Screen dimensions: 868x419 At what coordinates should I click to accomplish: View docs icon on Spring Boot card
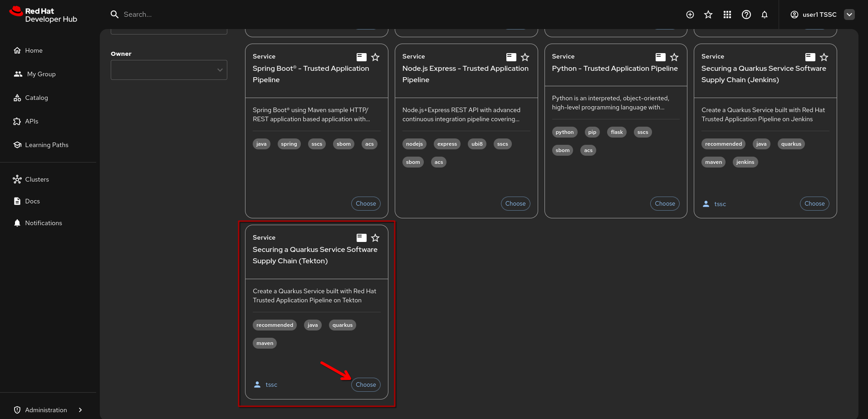point(361,57)
